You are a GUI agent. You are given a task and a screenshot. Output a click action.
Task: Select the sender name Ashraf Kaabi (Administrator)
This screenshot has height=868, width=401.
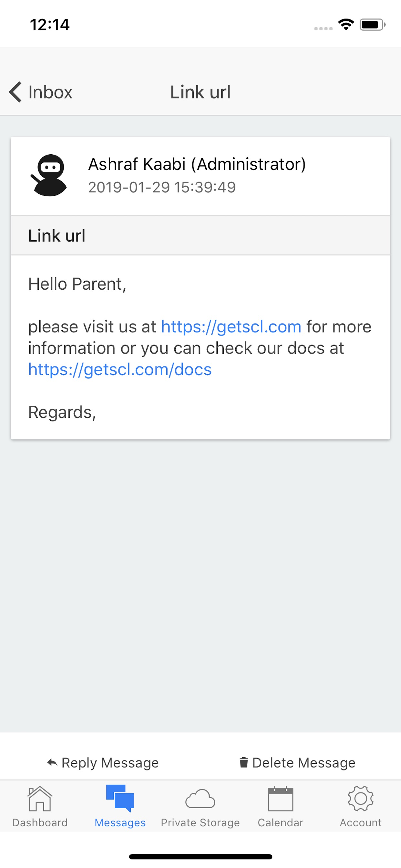click(x=197, y=165)
